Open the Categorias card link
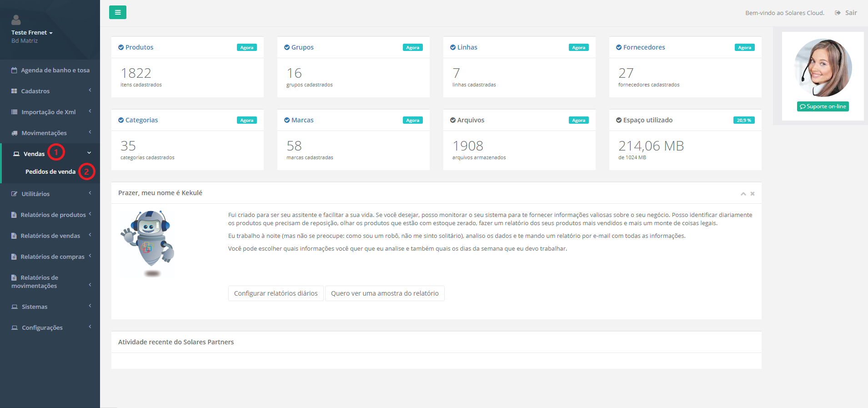This screenshot has height=408, width=868. (141, 120)
